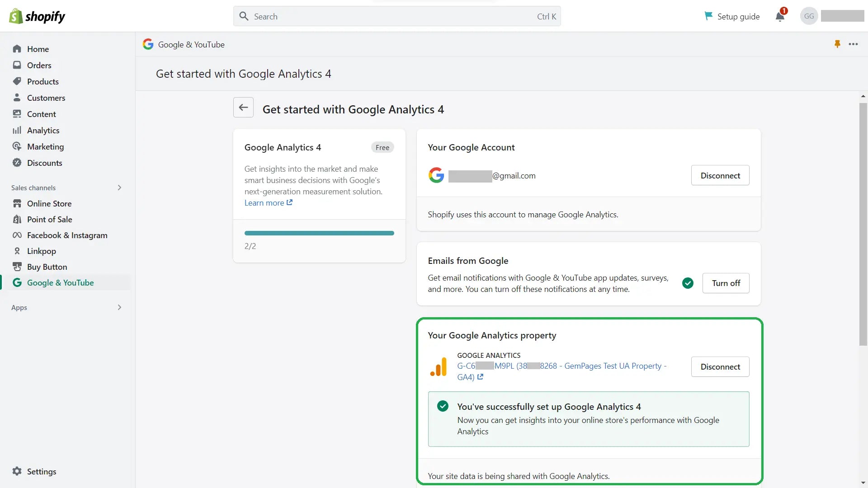Disconnect the Google Analytics property
Image resolution: width=868 pixels, height=488 pixels.
(720, 366)
